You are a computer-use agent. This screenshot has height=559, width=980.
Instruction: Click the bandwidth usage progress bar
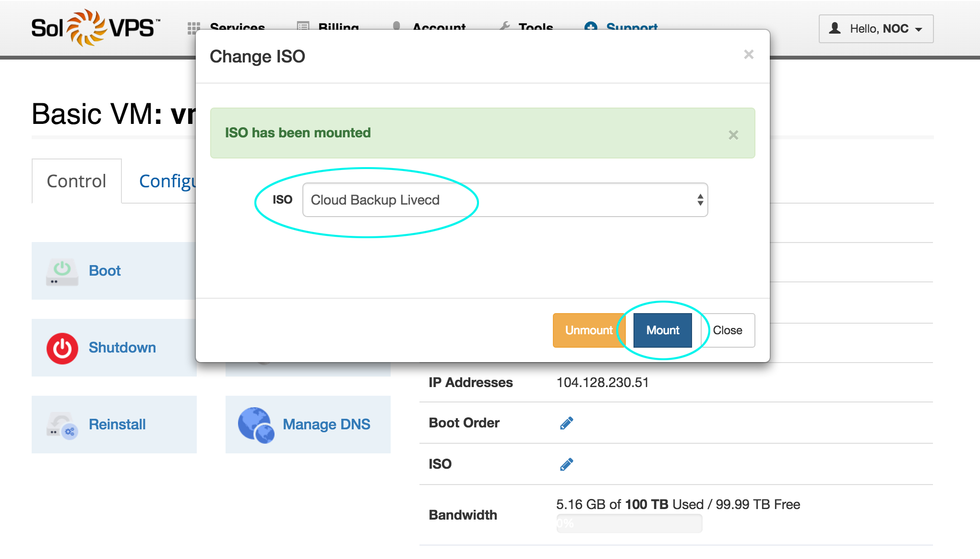coord(629,523)
